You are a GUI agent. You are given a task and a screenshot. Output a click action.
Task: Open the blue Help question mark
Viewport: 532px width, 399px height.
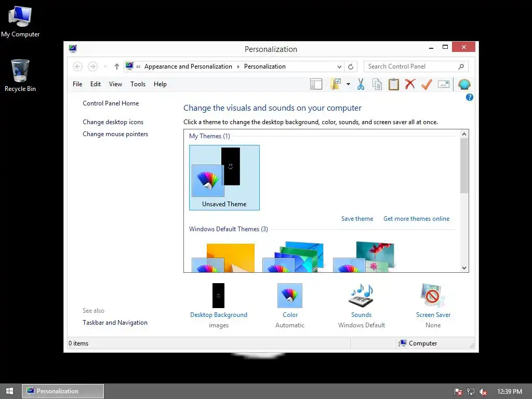pyautogui.click(x=470, y=97)
